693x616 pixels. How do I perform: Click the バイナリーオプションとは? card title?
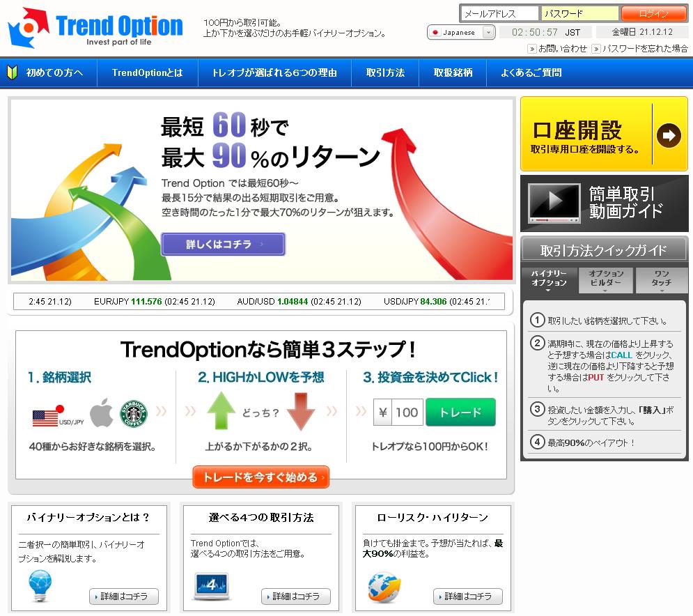[88, 517]
